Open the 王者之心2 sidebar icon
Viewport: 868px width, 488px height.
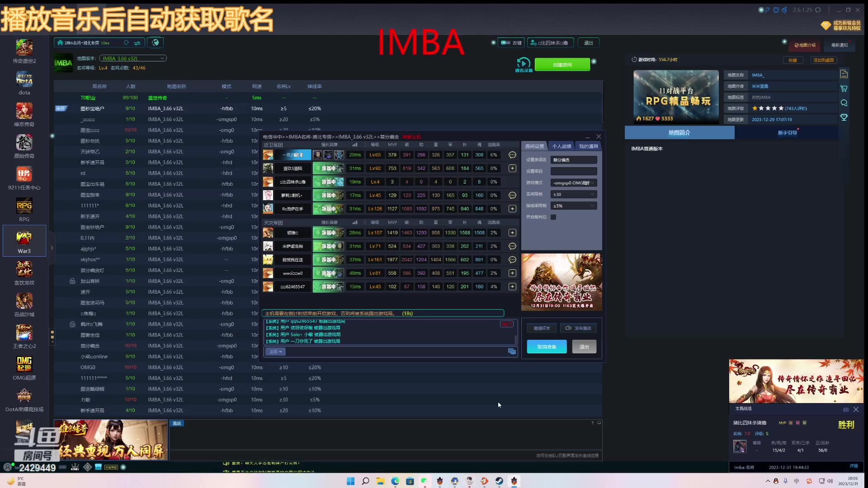point(24,337)
